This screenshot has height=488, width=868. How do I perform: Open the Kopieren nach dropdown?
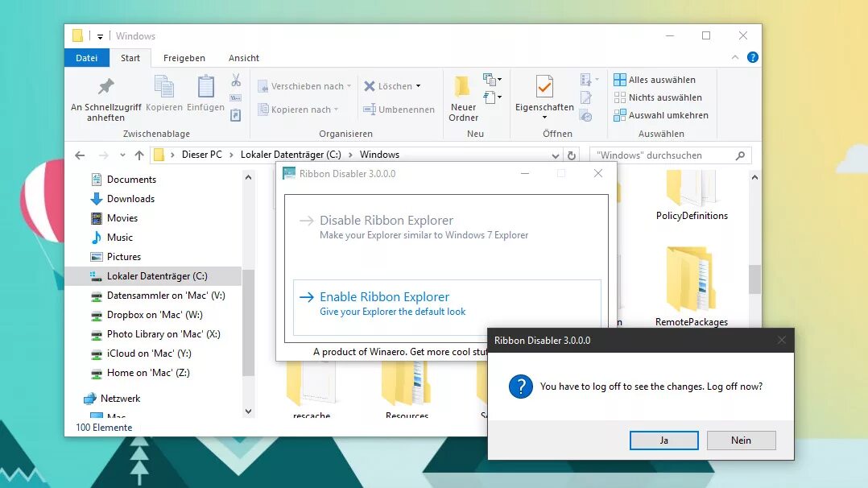coord(299,110)
